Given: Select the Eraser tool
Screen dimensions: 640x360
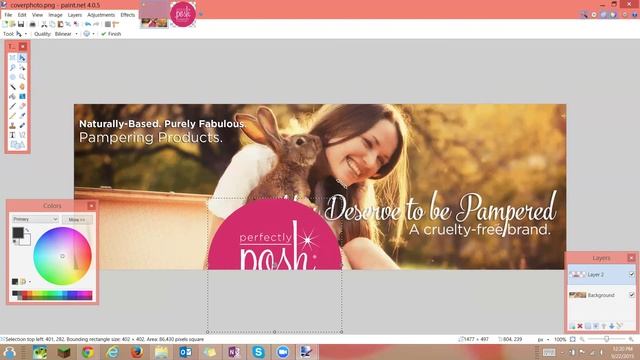Looking at the screenshot, I should pyautogui.click(x=22, y=107).
